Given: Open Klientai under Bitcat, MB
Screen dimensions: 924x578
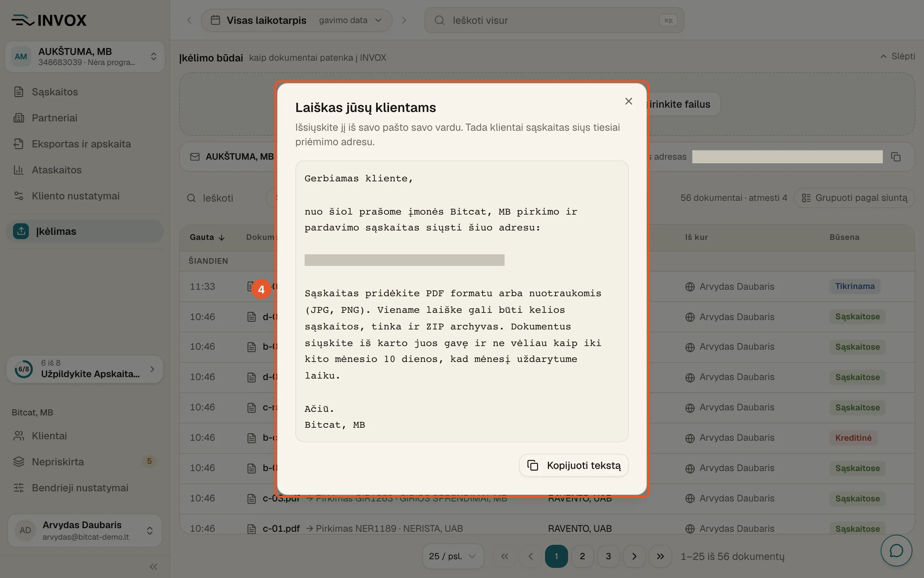Looking at the screenshot, I should (x=85, y=436).
